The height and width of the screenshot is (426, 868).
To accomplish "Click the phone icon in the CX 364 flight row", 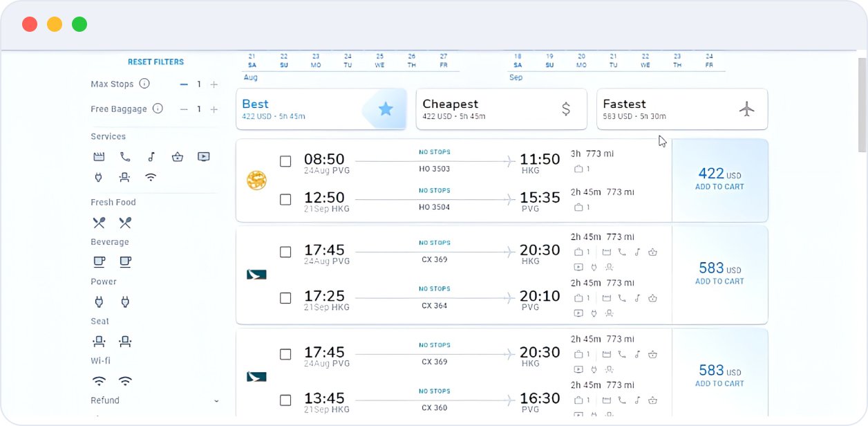I will [x=622, y=298].
